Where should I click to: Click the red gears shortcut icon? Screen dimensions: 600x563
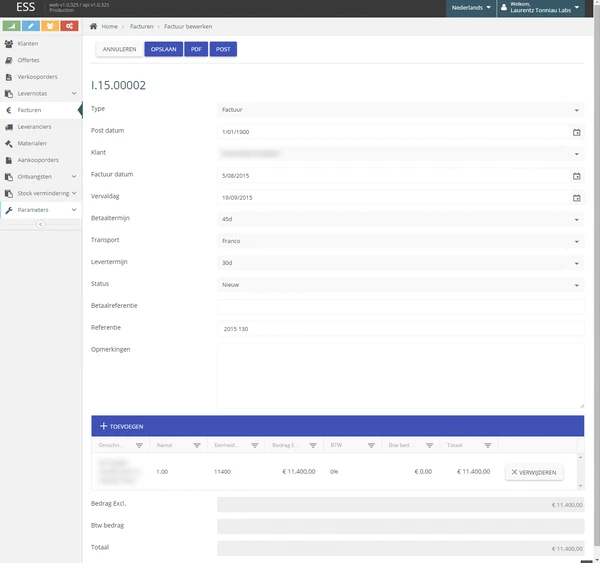click(x=69, y=26)
